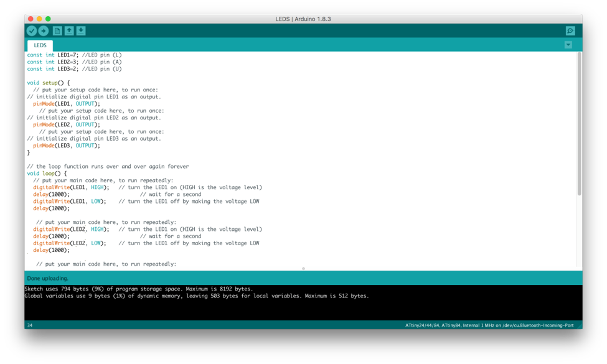Zoom the window with the green button
Image resolution: width=607 pixels, height=364 pixels.
[x=48, y=19]
